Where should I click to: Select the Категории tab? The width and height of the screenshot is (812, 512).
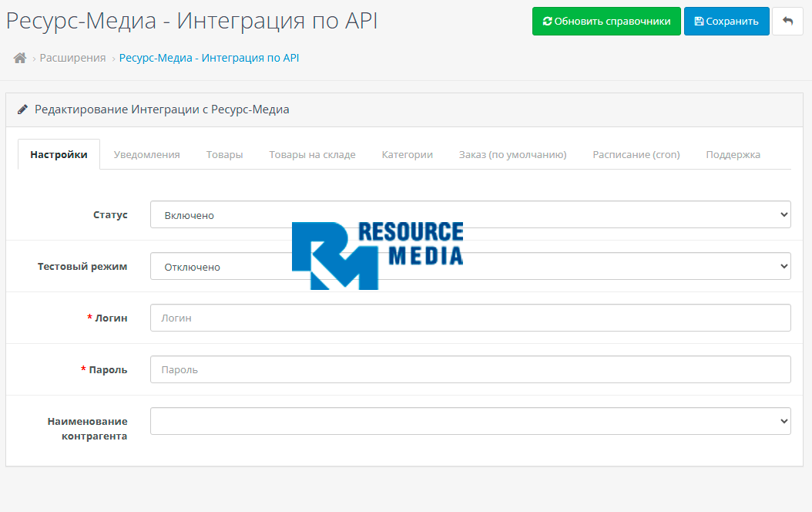click(407, 154)
